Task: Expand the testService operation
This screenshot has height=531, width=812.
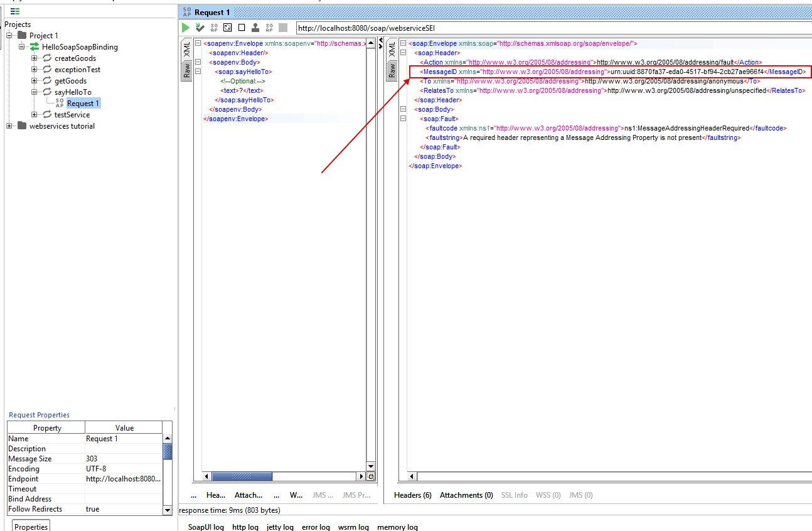Action: pos(35,114)
